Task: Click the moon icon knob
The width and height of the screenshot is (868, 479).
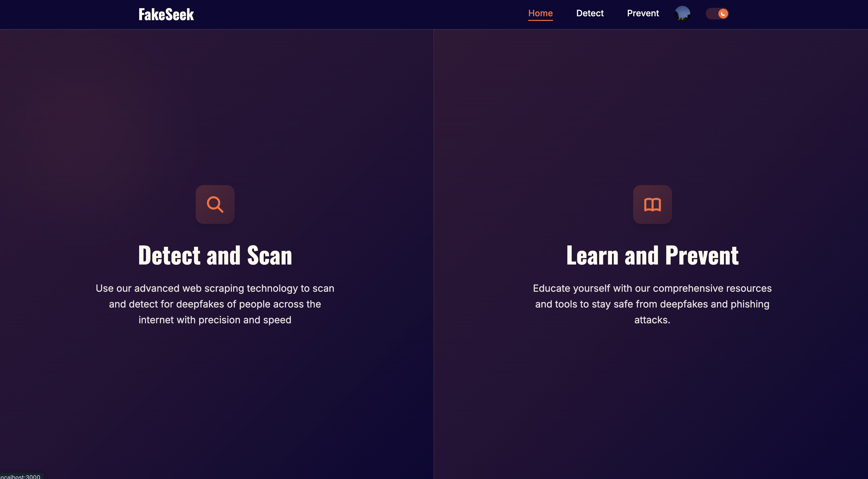Action: [x=723, y=14]
